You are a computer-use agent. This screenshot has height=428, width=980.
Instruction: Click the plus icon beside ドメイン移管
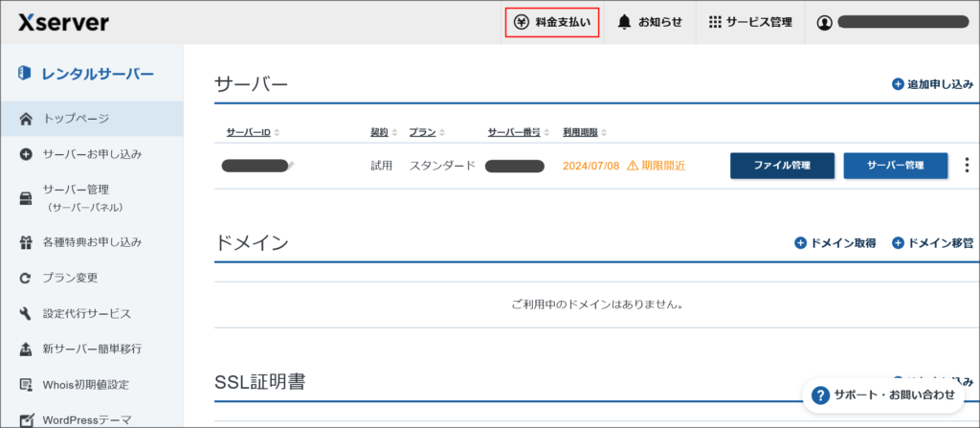(898, 243)
